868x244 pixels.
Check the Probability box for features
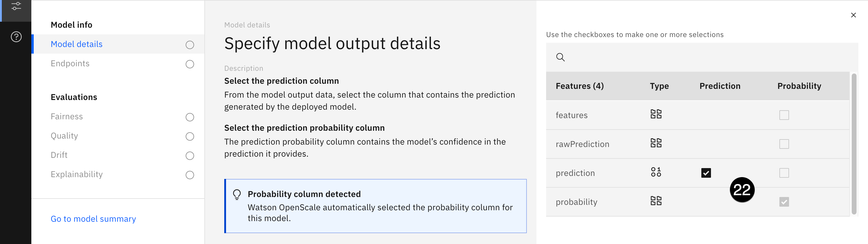pyautogui.click(x=784, y=115)
